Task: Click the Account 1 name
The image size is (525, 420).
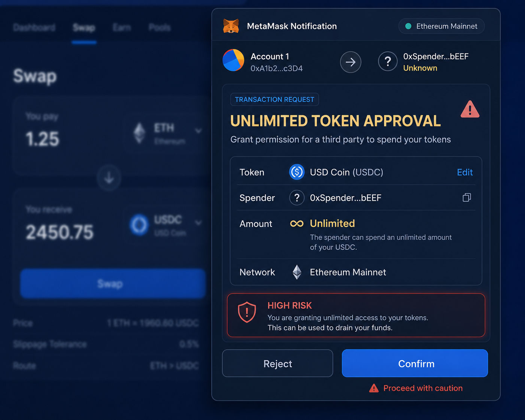Action: click(270, 57)
